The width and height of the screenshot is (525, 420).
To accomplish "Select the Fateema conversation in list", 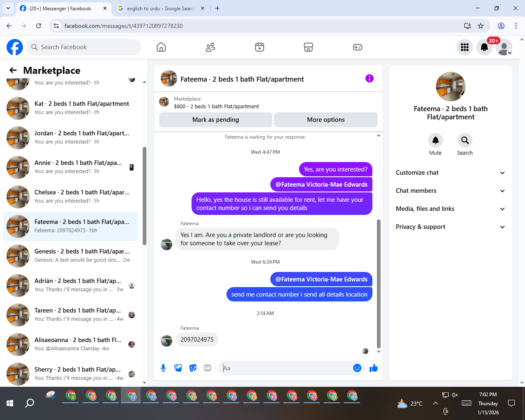I will pos(71,226).
